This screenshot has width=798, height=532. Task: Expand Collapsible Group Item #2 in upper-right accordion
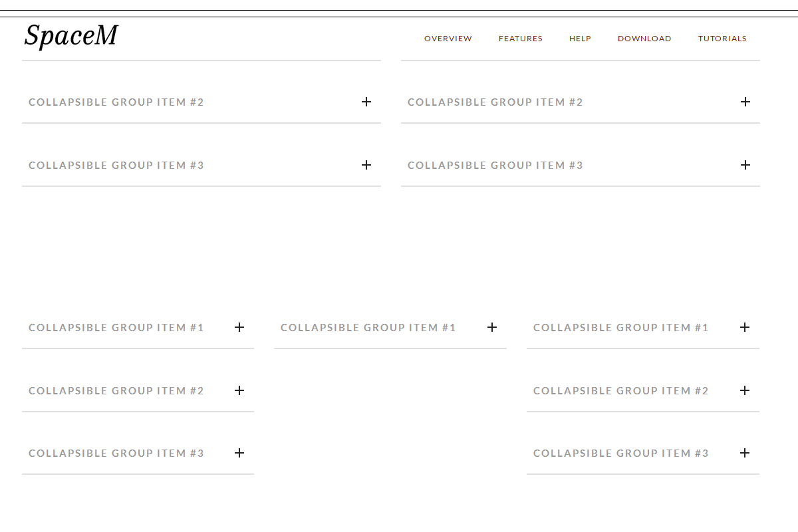581,102
